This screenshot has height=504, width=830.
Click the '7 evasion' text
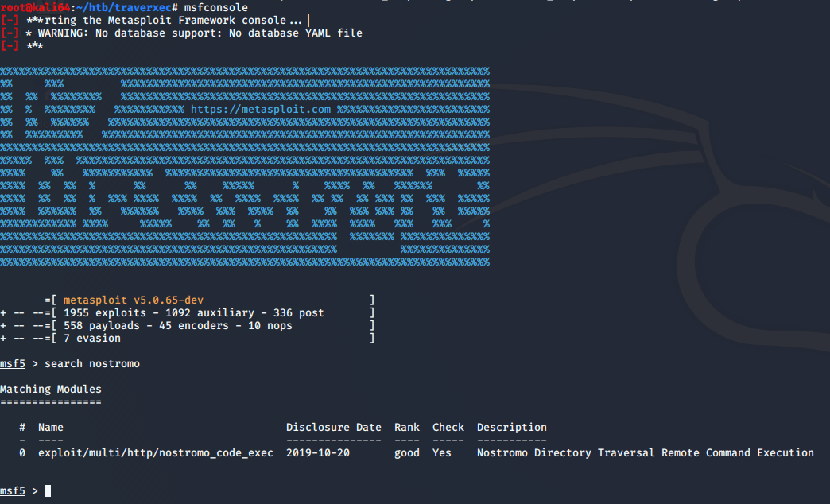point(92,339)
